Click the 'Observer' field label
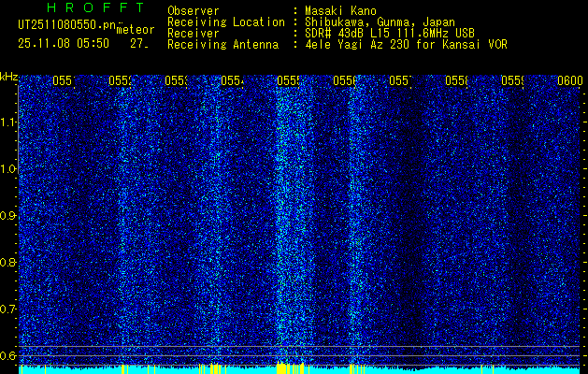588x374 pixels. [x=194, y=10]
